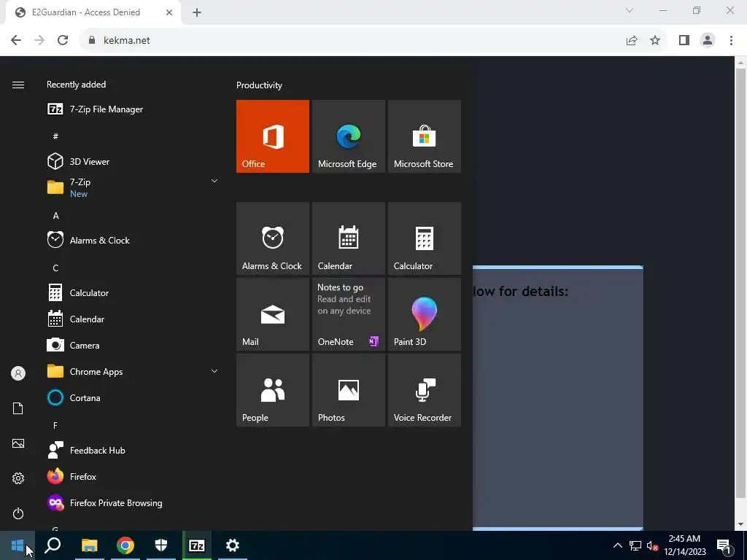
Task: Launch Firefox from the app list
Action: click(133, 476)
